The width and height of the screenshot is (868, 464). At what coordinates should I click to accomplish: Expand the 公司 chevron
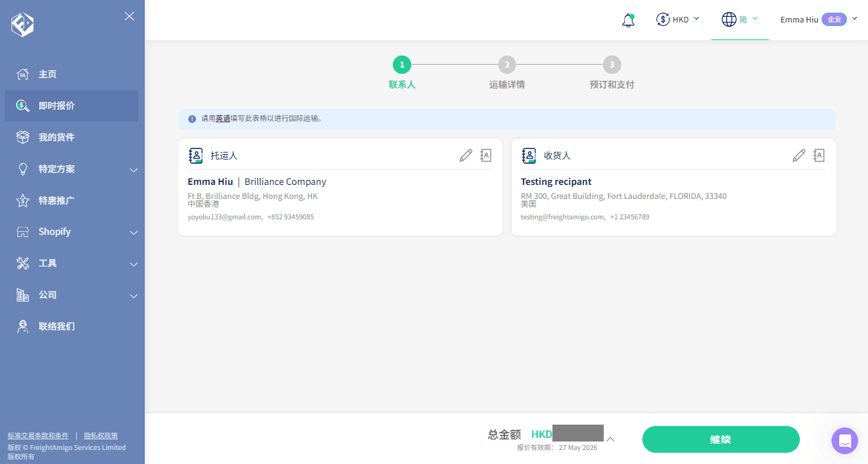pos(134,296)
